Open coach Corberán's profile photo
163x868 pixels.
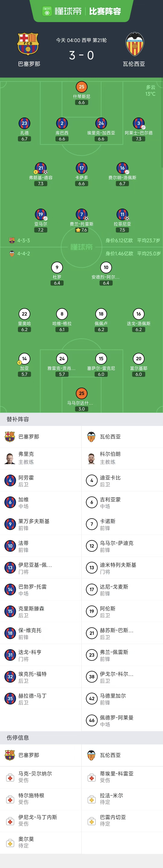(x=92, y=458)
